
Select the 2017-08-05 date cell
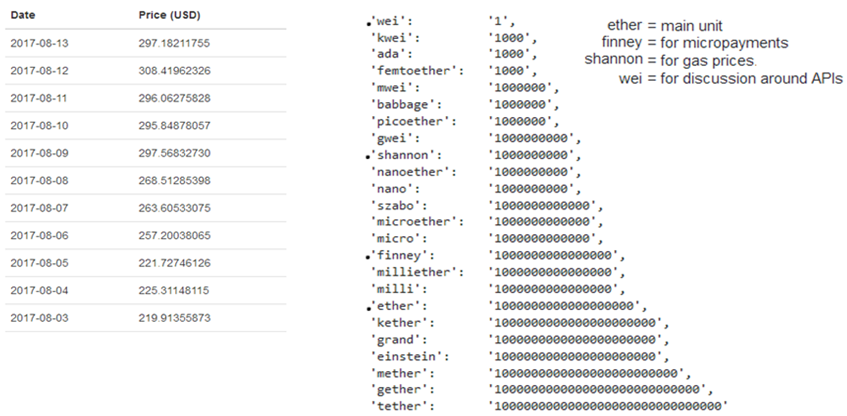(x=39, y=262)
